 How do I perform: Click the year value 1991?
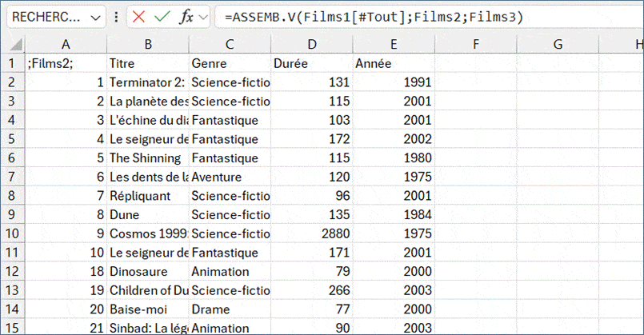(x=394, y=82)
